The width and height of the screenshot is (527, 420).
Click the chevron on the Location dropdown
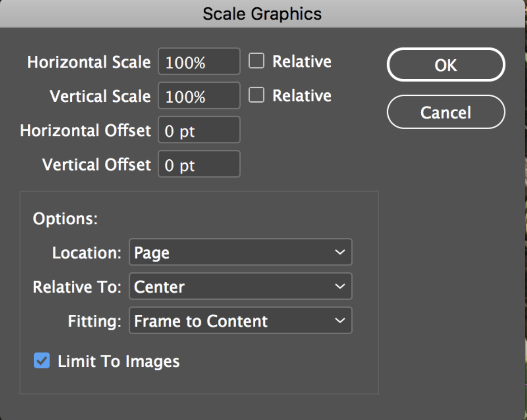coord(340,252)
